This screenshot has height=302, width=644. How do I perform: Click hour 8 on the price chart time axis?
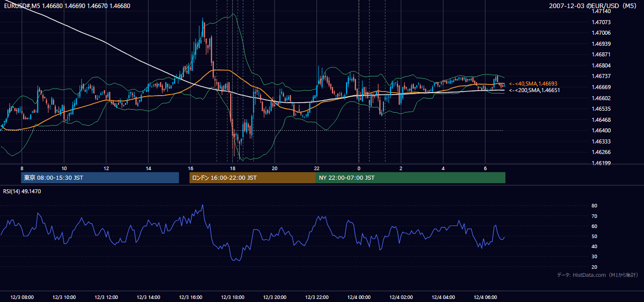22,168
